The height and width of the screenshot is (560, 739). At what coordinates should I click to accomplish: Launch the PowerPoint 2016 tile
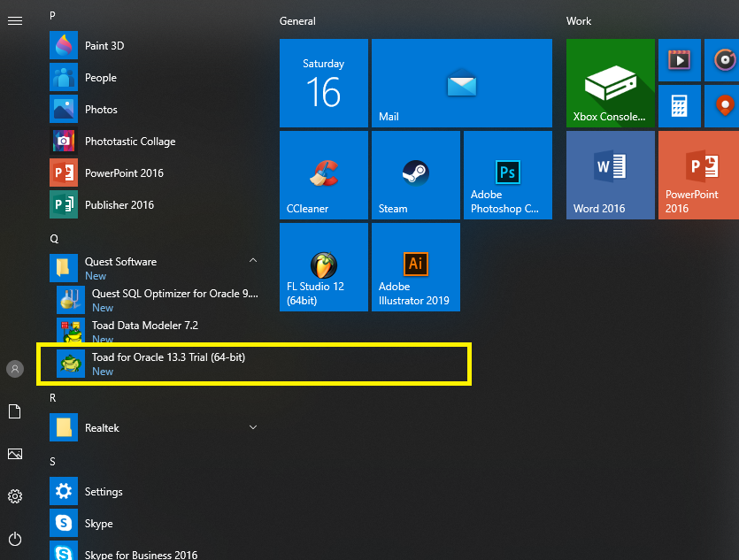[698, 175]
